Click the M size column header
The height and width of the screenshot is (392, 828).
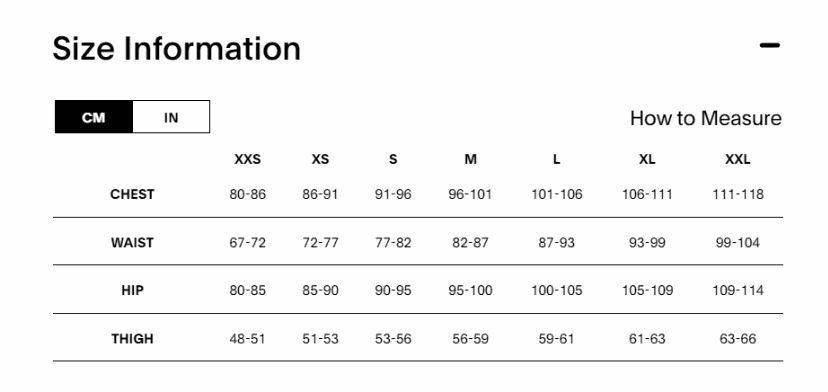(471, 159)
